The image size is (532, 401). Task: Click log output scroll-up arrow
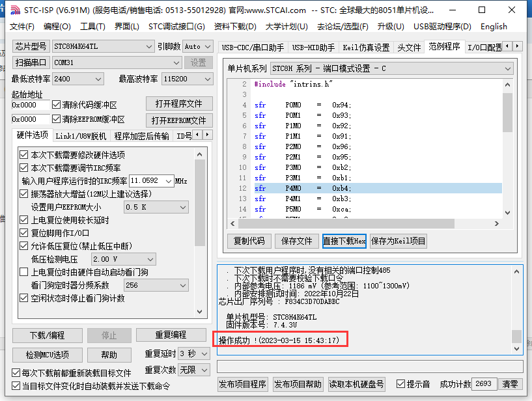pyautogui.click(x=516, y=271)
